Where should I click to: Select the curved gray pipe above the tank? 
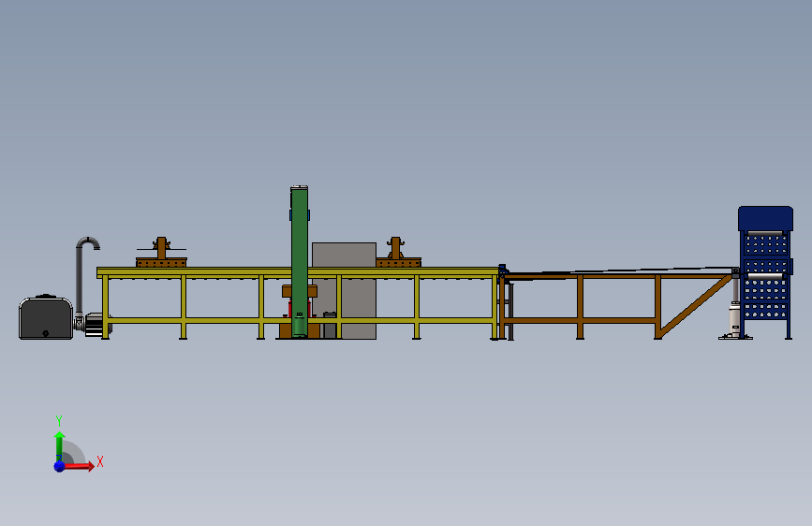[85, 274]
